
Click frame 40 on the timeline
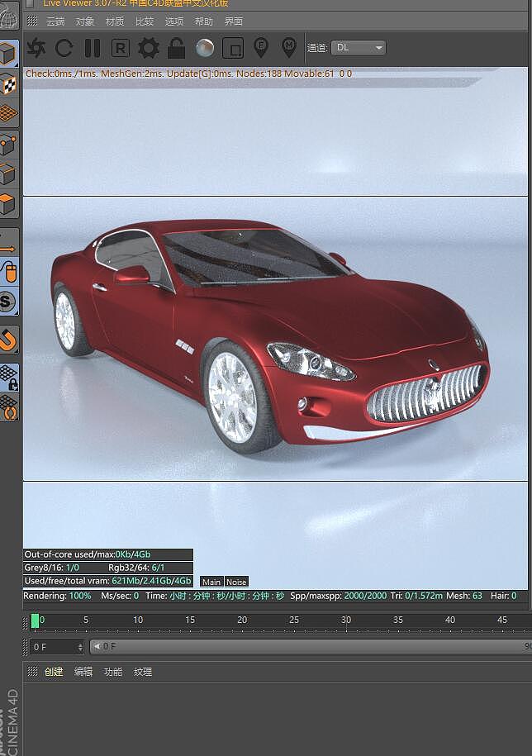[x=450, y=620]
